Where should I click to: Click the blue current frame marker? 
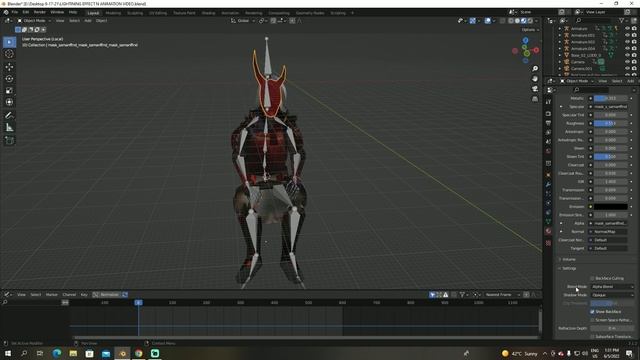pyautogui.click(x=138, y=302)
